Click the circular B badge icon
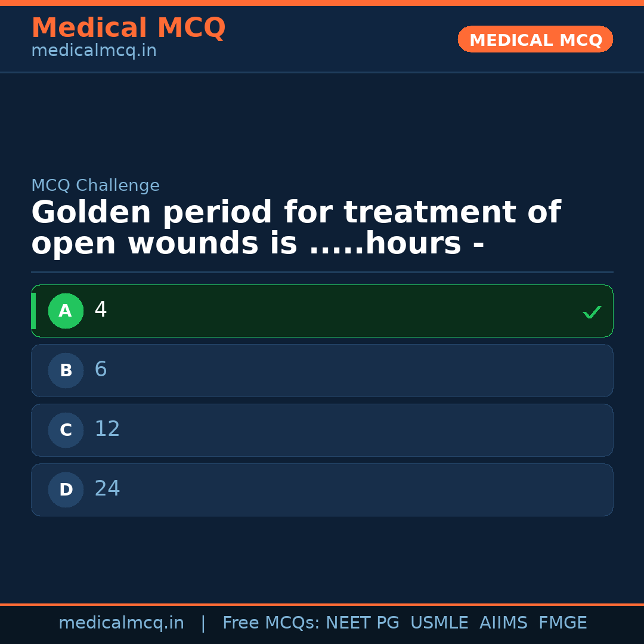Screen dimensions: 644x644 [66, 370]
